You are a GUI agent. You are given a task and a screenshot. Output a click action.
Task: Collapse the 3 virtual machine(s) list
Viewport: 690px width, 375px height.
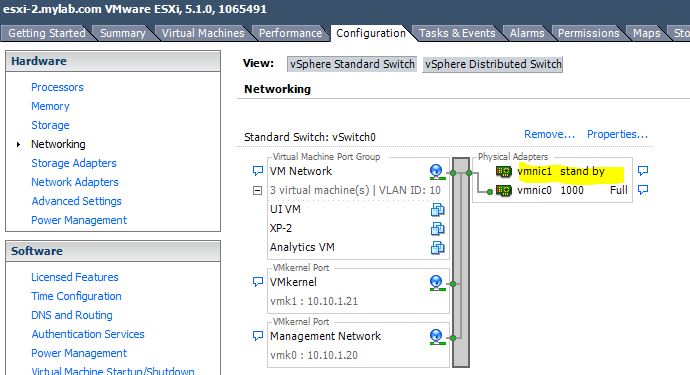[x=257, y=191]
